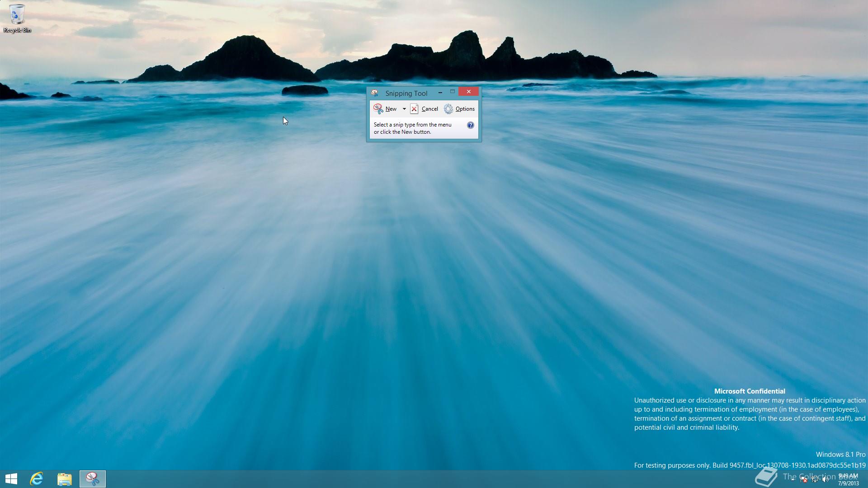Open the New snip type dropdown arrow
The image size is (868, 488).
tap(404, 109)
